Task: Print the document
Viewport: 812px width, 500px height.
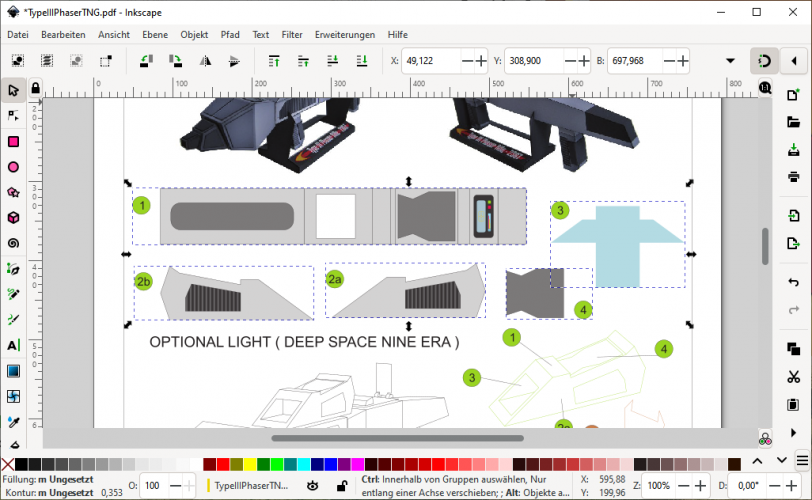Action: point(793,177)
